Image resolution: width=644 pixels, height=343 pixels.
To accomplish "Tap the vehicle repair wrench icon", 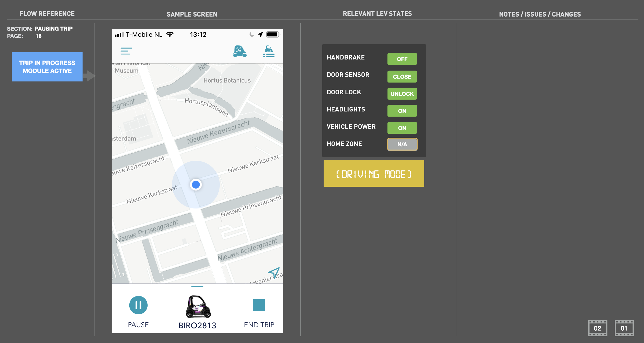I will [x=240, y=51].
